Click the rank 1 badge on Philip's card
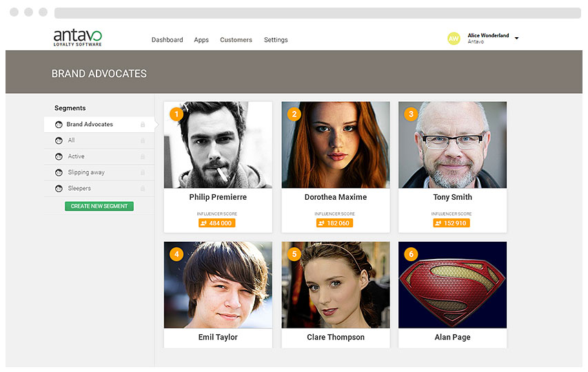 coord(176,114)
